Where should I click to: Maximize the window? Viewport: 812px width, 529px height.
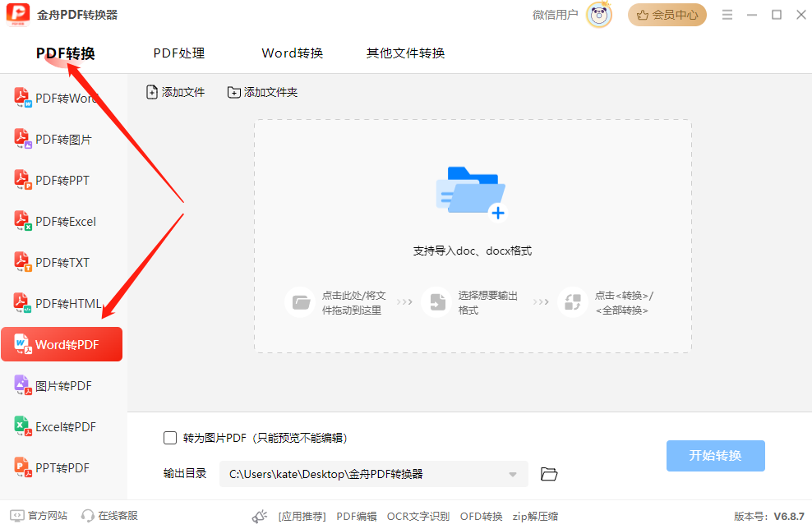[x=777, y=15]
